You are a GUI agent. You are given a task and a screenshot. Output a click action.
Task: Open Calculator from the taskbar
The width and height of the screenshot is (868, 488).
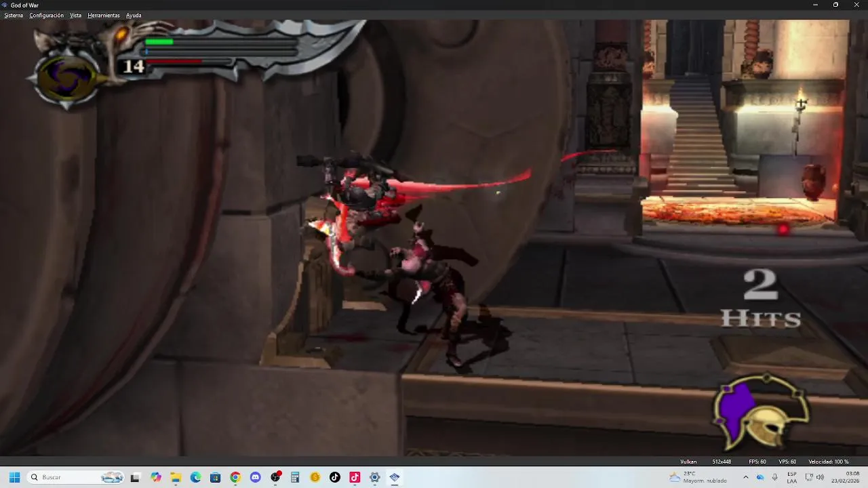pyautogui.click(x=295, y=477)
